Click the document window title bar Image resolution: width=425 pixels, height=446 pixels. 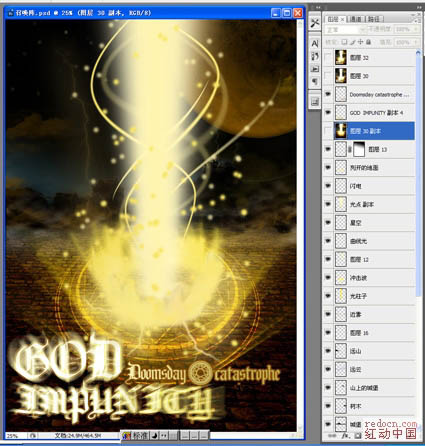tap(155, 13)
